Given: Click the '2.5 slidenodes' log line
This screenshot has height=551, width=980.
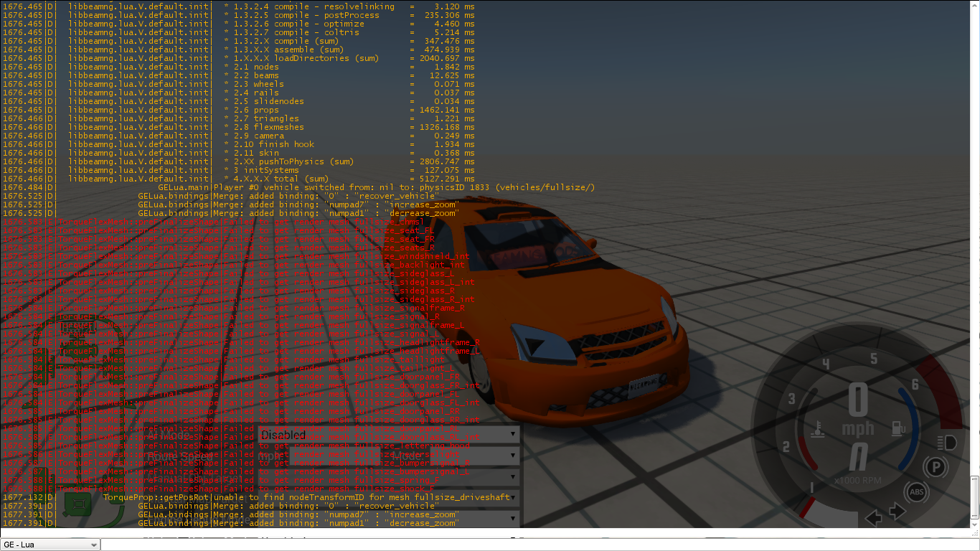Looking at the screenshot, I should [x=238, y=101].
